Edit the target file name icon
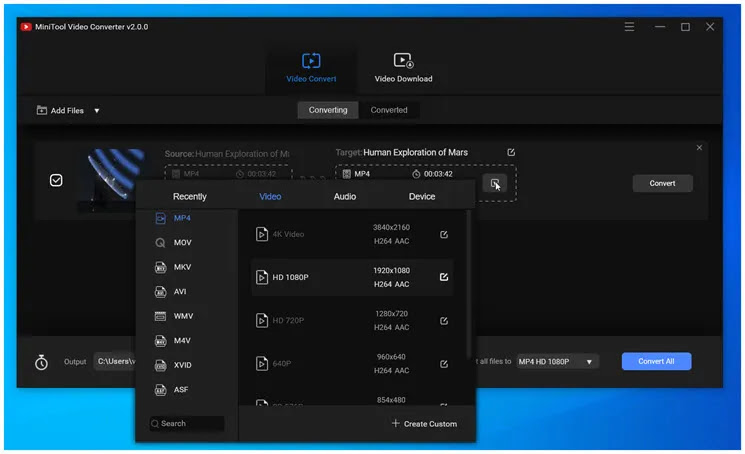This screenshot has width=745, height=454. (x=511, y=152)
